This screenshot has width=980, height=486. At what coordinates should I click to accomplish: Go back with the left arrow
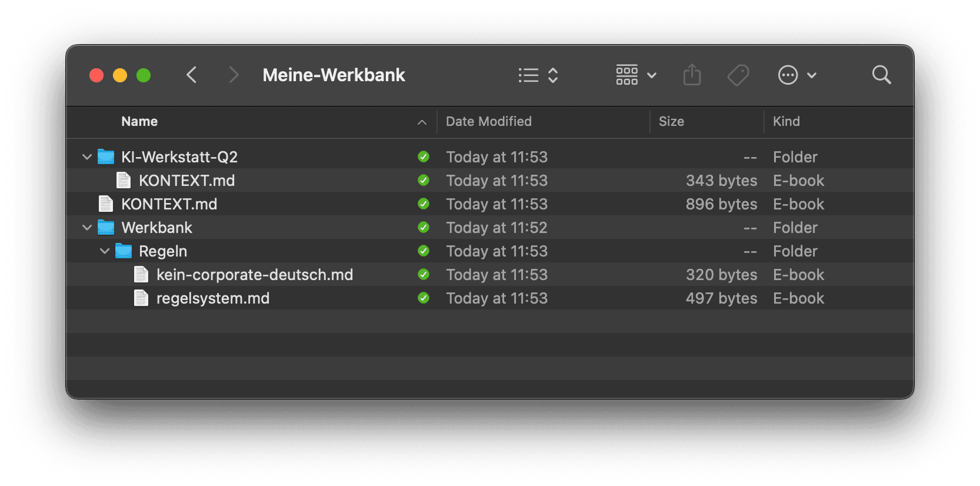(191, 75)
